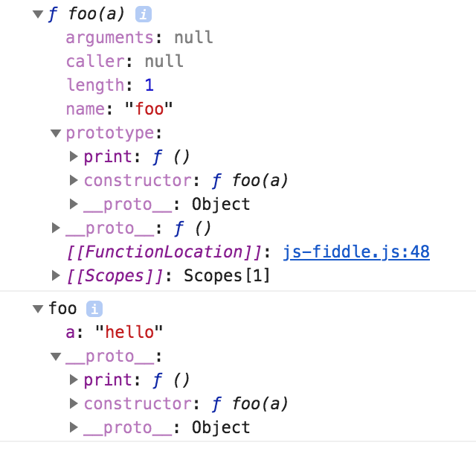
Task: Open the js-fiddle.js:48 function location link
Action: 356,252
